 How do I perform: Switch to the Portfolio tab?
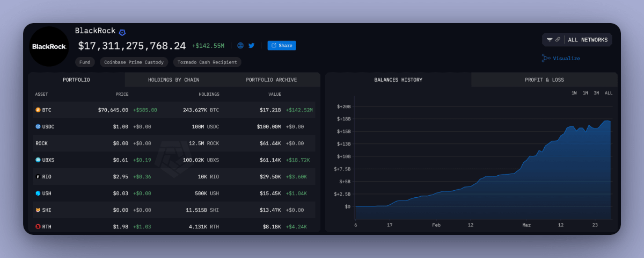tap(76, 80)
